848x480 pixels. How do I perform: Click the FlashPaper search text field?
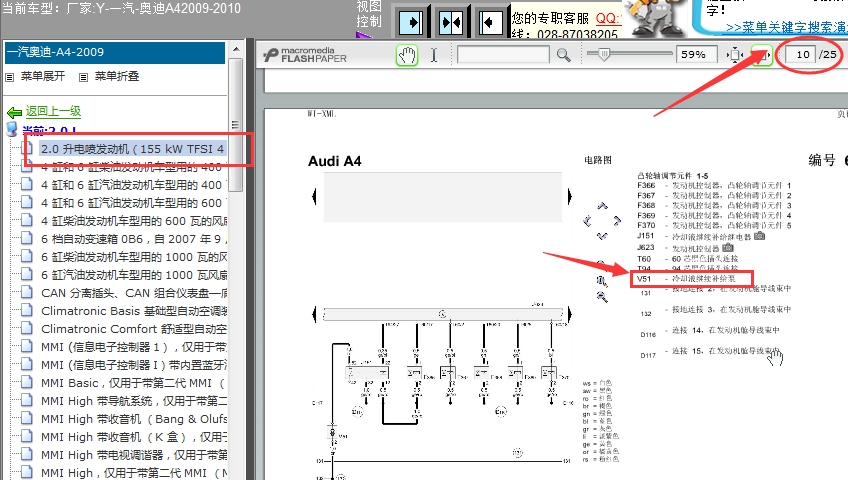(x=503, y=55)
